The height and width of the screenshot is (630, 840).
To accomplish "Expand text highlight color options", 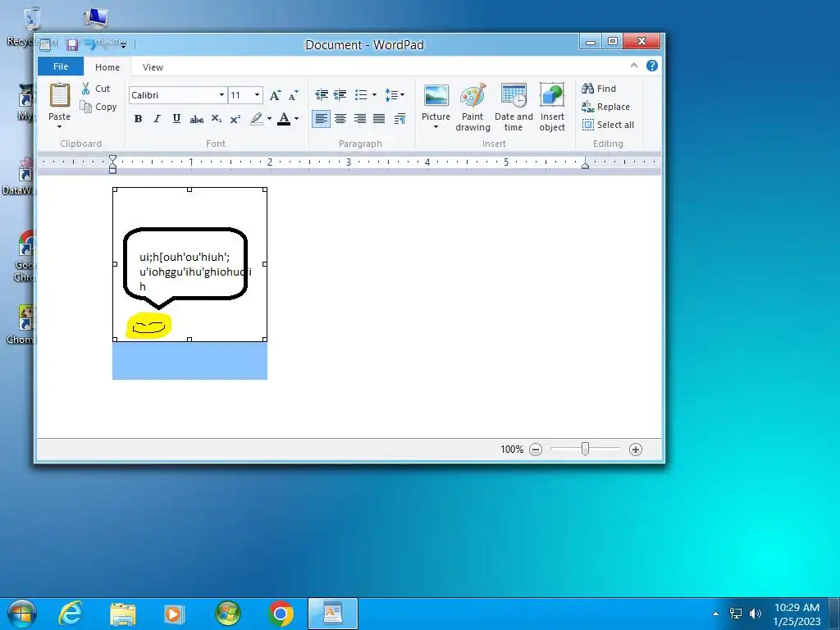I will (x=269, y=119).
